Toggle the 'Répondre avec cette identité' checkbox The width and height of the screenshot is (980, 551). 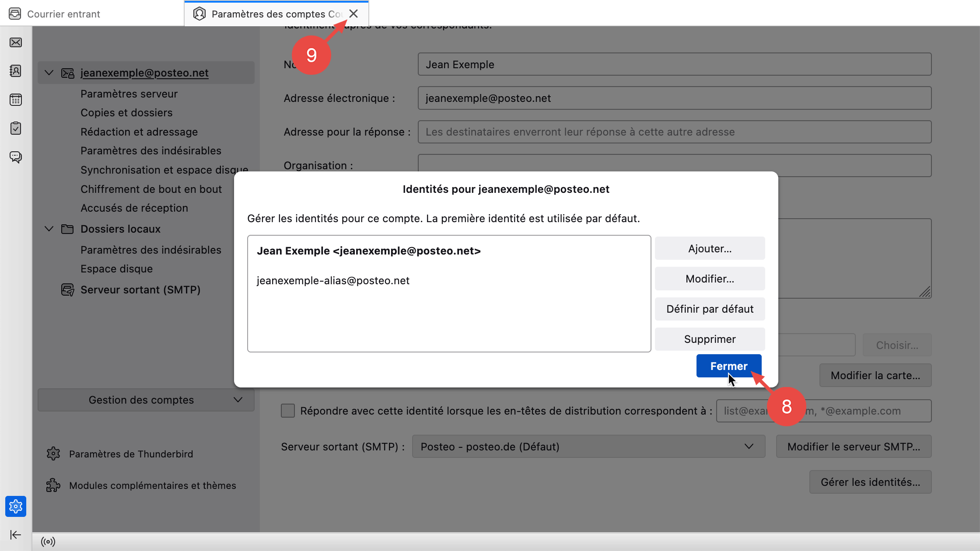coord(288,411)
